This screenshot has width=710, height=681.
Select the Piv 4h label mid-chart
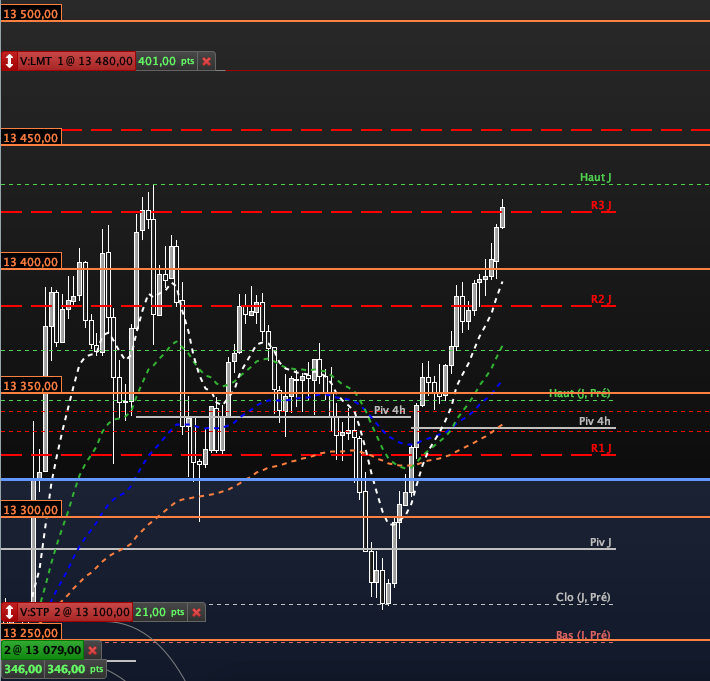click(389, 410)
